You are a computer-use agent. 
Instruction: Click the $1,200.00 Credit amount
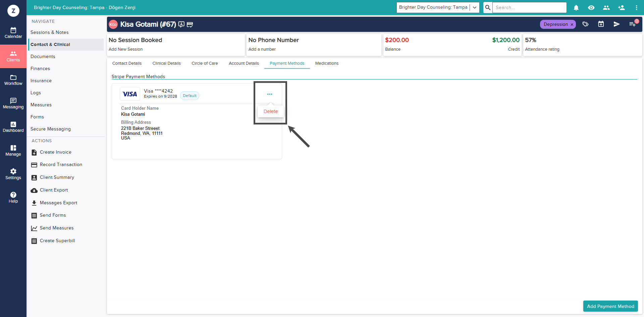point(506,40)
